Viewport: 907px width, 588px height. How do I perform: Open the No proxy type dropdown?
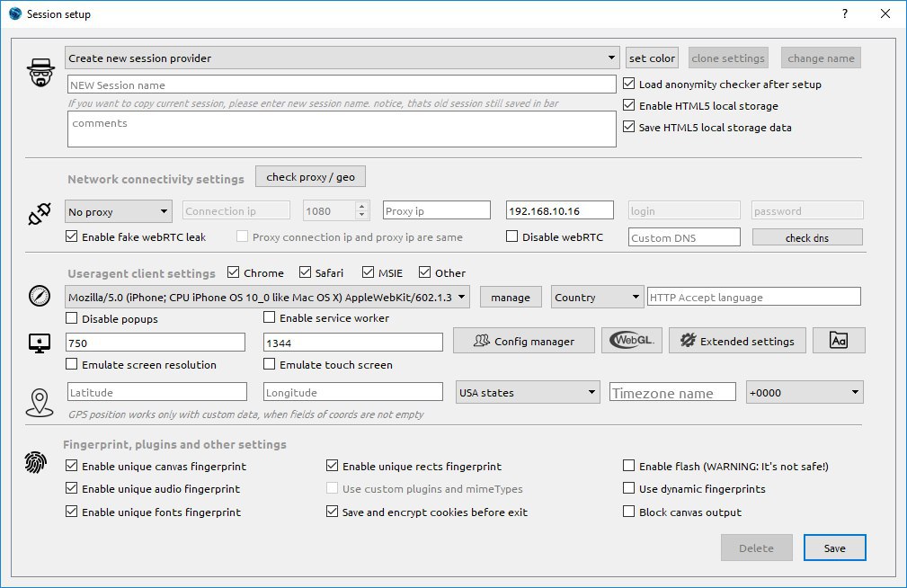click(x=119, y=211)
